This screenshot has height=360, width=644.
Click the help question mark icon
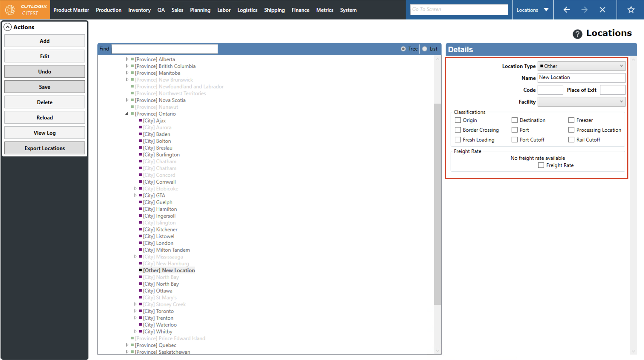pyautogui.click(x=577, y=34)
